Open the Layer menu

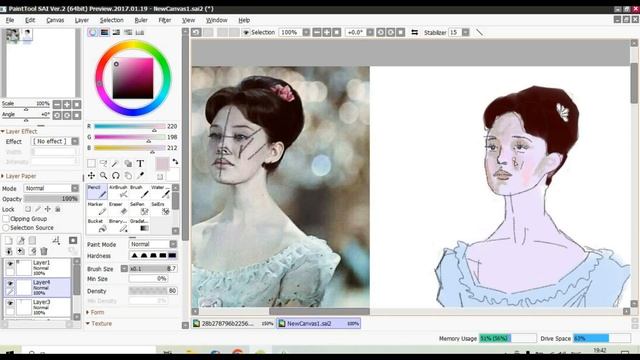[x=82, y=20]
